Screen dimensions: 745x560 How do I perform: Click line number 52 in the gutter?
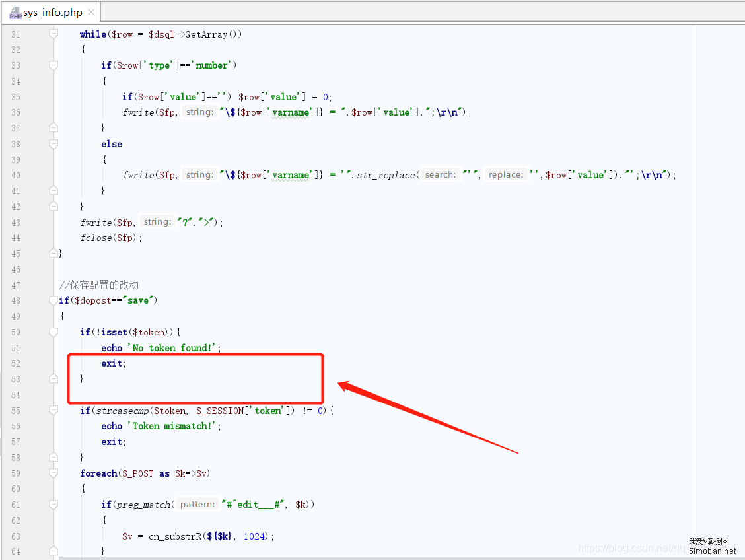click(x=16, y=363)
